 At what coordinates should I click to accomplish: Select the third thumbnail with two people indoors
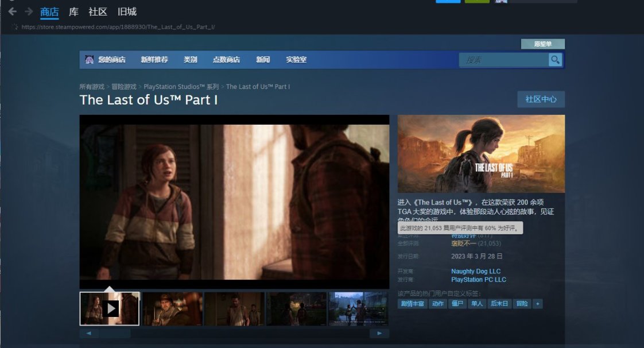235,308
